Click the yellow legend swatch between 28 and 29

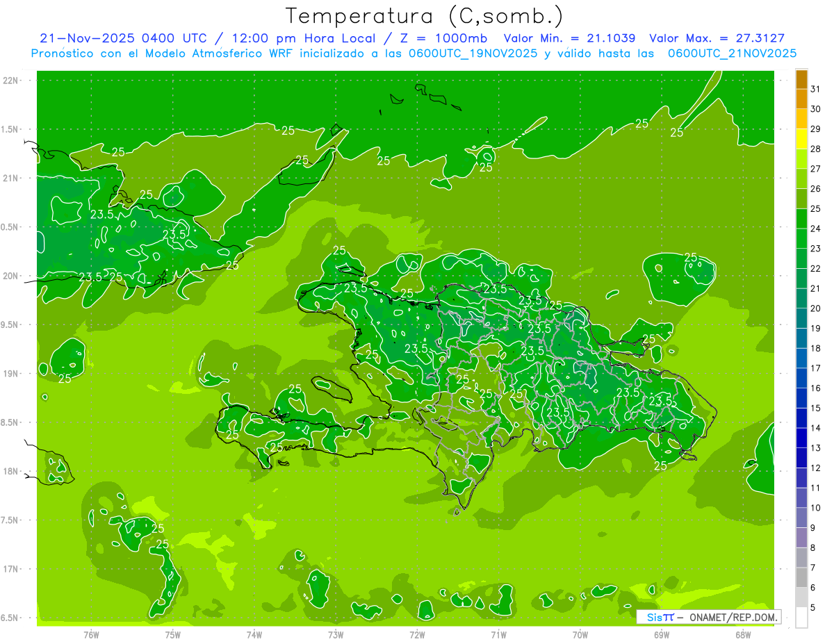tap(801, 140)
